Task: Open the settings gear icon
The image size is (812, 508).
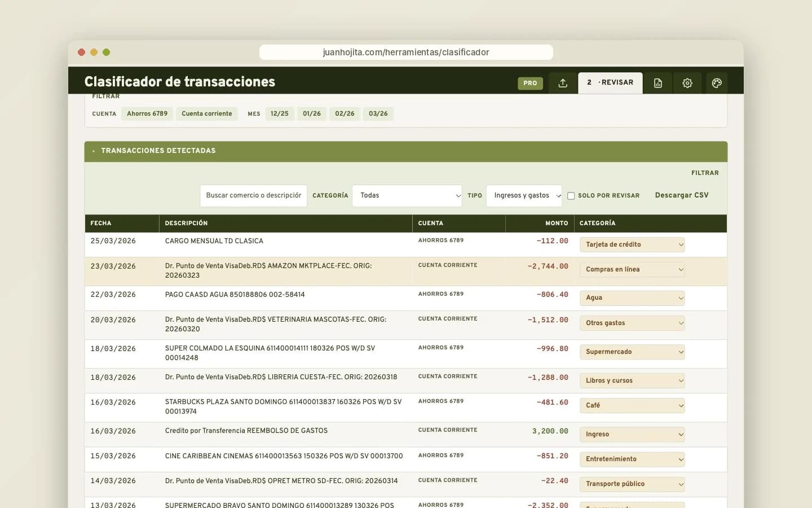Action: [687, 83]
